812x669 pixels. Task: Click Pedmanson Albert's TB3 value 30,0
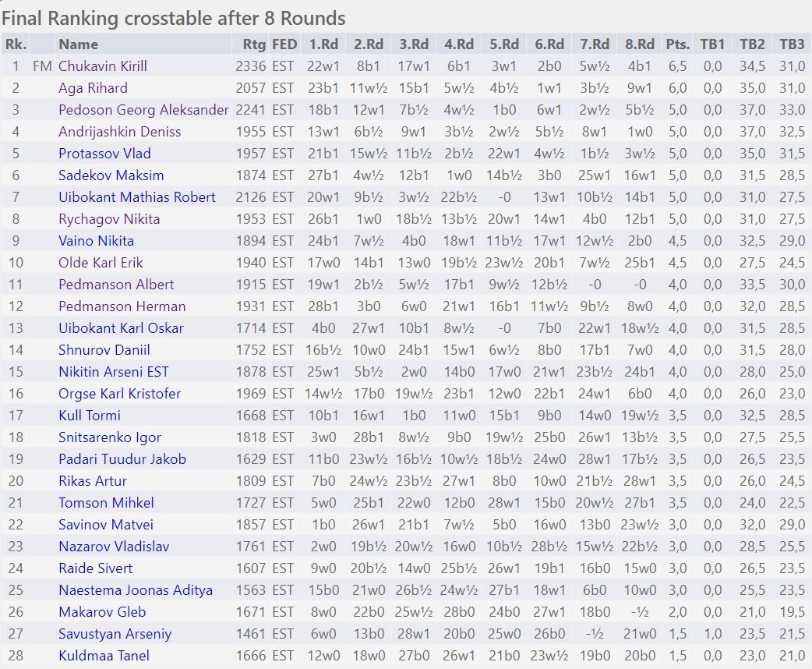click(x=792, y=285)
